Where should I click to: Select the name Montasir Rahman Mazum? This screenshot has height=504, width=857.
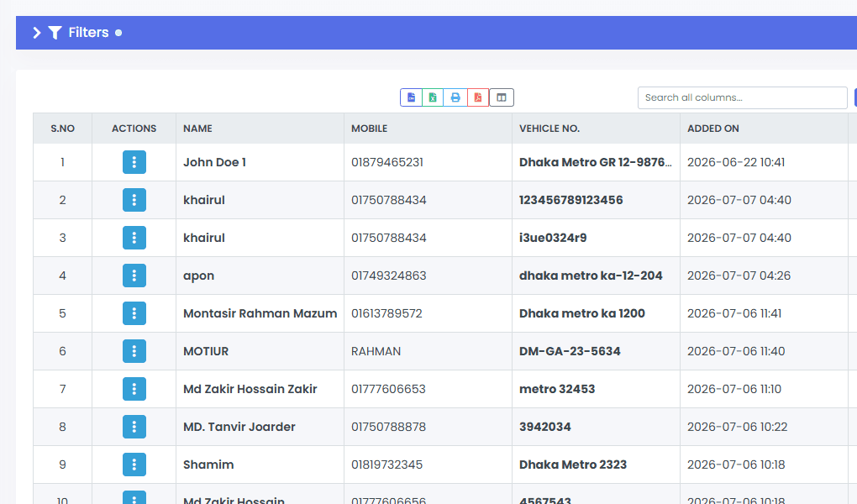pos(260,313)
